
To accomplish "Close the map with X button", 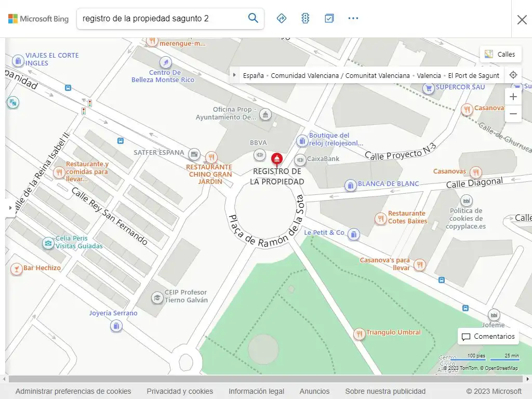I will [x=522, y=20].
